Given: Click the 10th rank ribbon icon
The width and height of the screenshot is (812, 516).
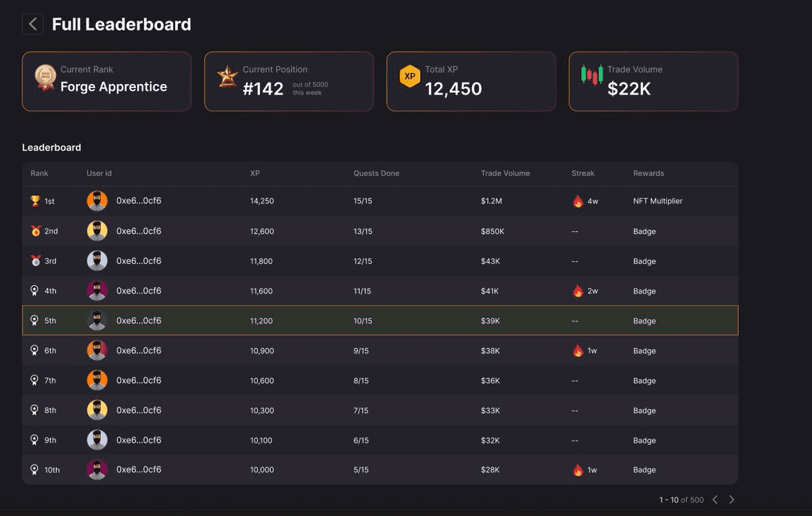Looking at the screenshot, I should (35, 469).
